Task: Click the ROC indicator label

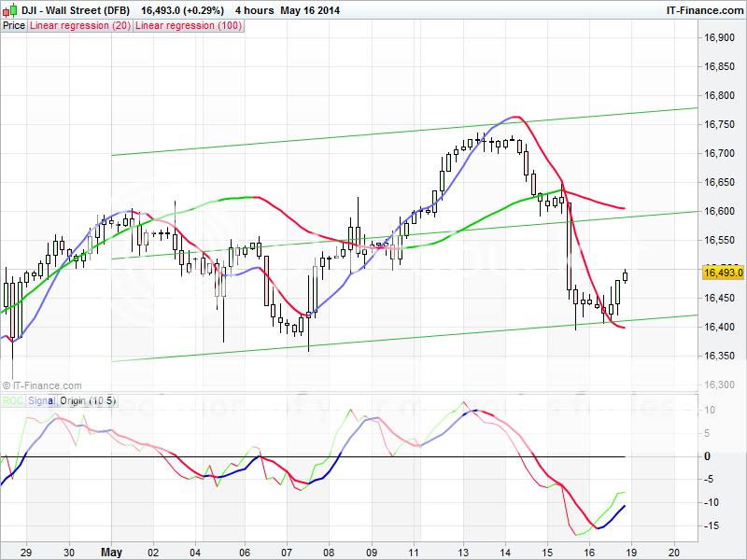Action: [x=13, y=400]
